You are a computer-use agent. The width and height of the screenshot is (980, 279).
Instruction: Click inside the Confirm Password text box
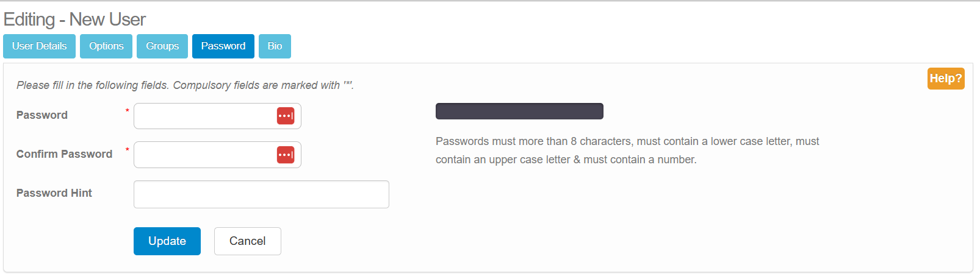click(x=204, y=155)
